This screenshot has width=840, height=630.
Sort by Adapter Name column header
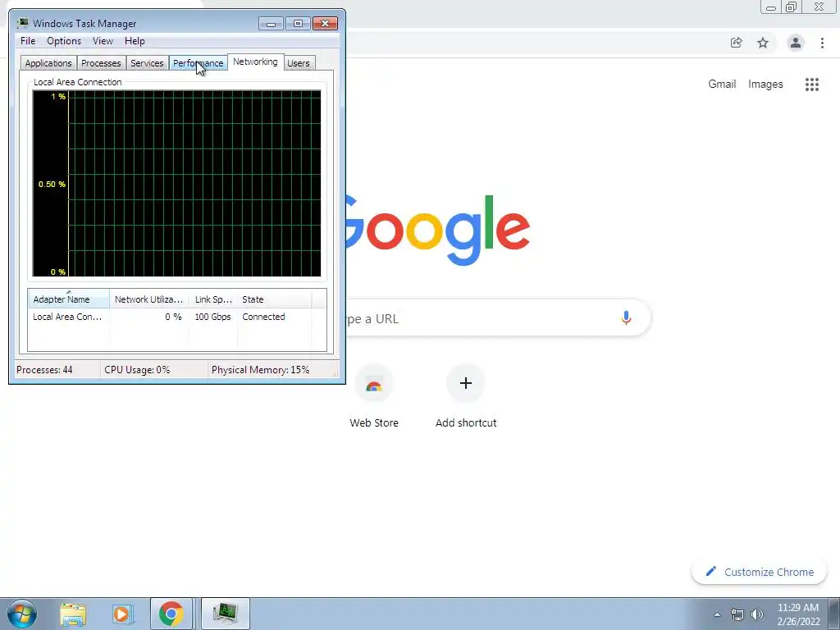point(69,299)
